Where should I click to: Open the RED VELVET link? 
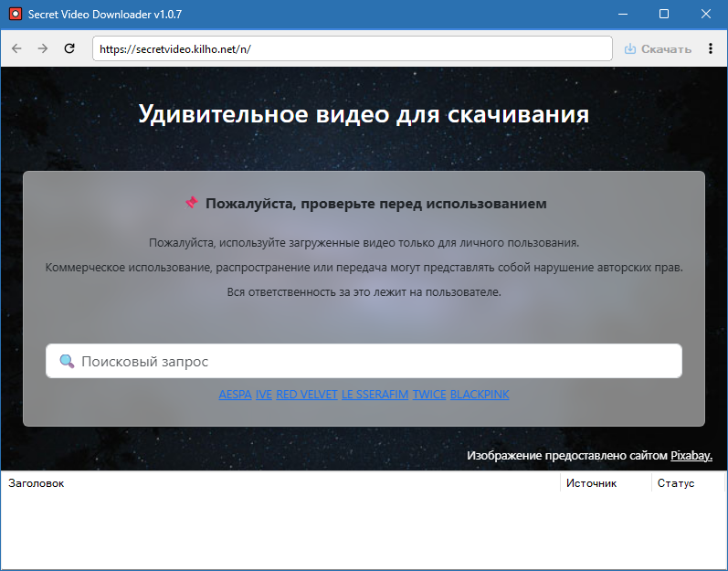tap(306, 394)
